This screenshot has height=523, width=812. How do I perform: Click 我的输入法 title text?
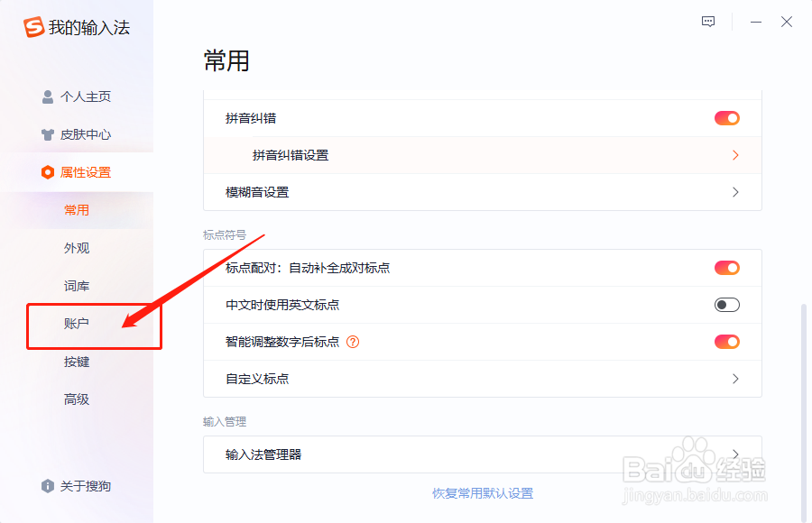(x=89, y=27)
